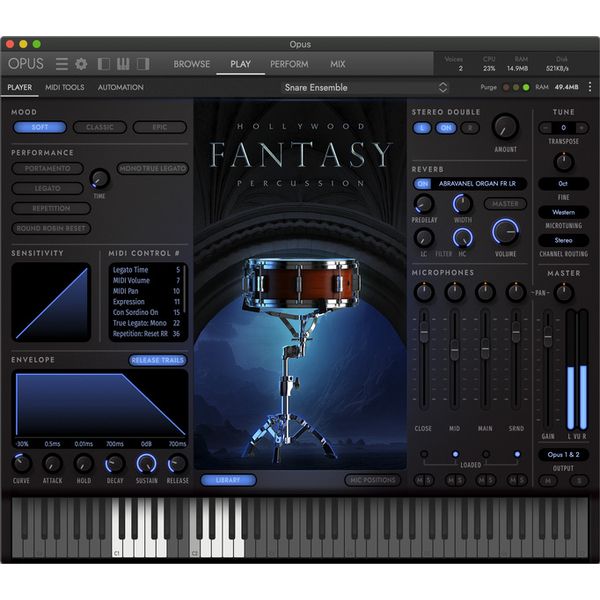Adjust the envelope Sustain knob
Image resolution: width=600 pixels, height=600 pixels.
coord(146,463)
